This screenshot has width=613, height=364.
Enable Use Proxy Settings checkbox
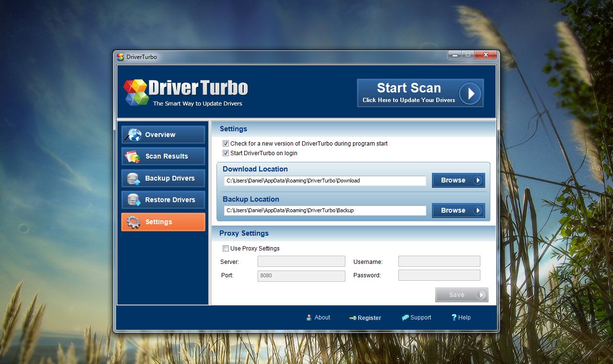click(226, 249)
